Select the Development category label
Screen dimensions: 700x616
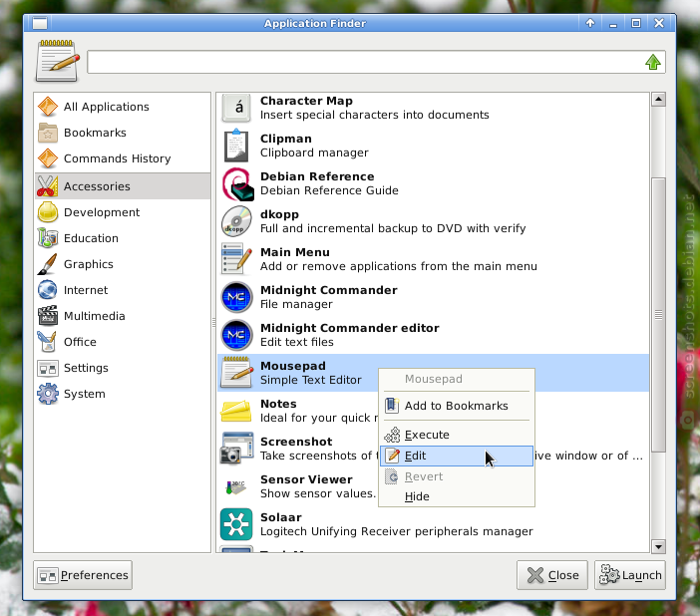(x=102, y=212)
